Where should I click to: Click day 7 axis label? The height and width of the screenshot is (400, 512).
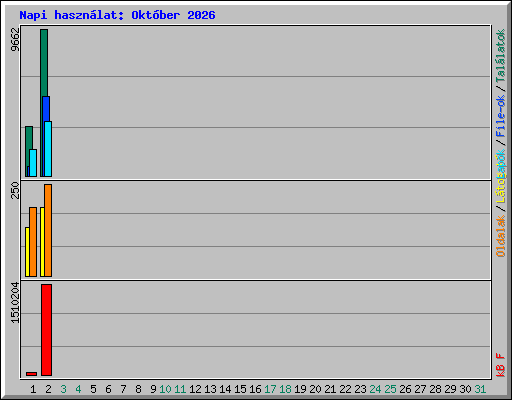(x=123, y=389)
